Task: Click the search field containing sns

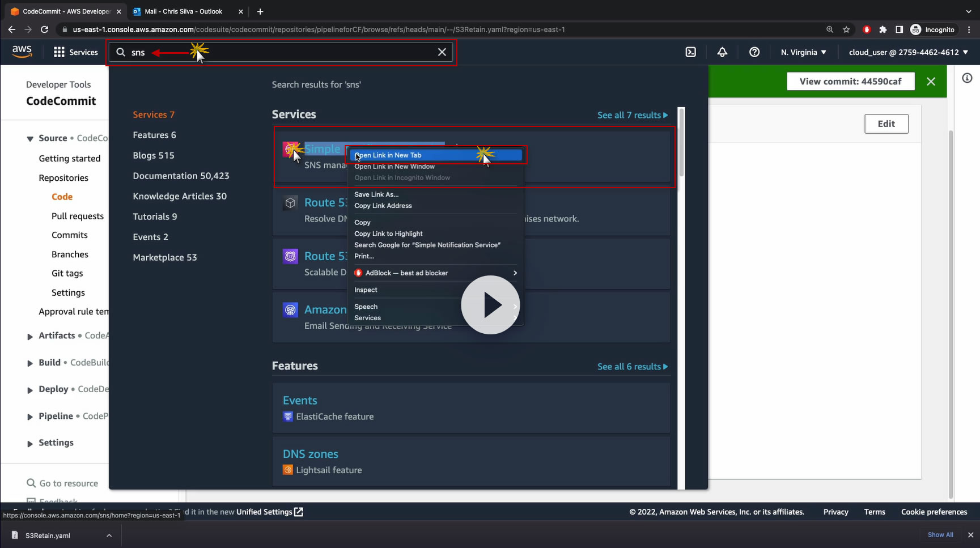Action: point(282,52)
